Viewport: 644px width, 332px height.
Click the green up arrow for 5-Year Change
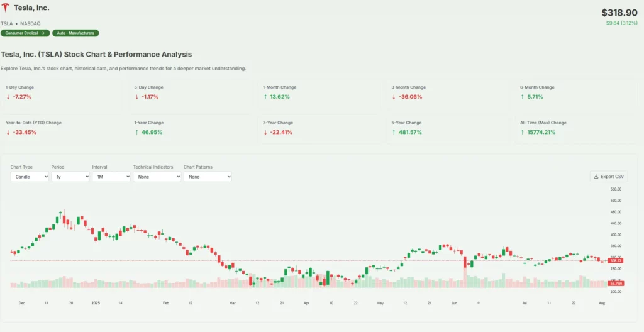(394, 132)
